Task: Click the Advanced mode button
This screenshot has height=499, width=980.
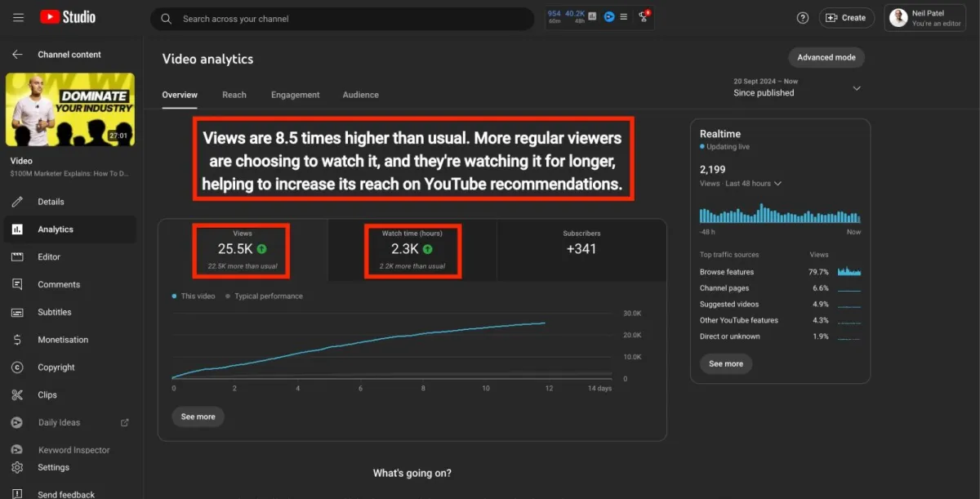Action: click(x=826, y=57)
